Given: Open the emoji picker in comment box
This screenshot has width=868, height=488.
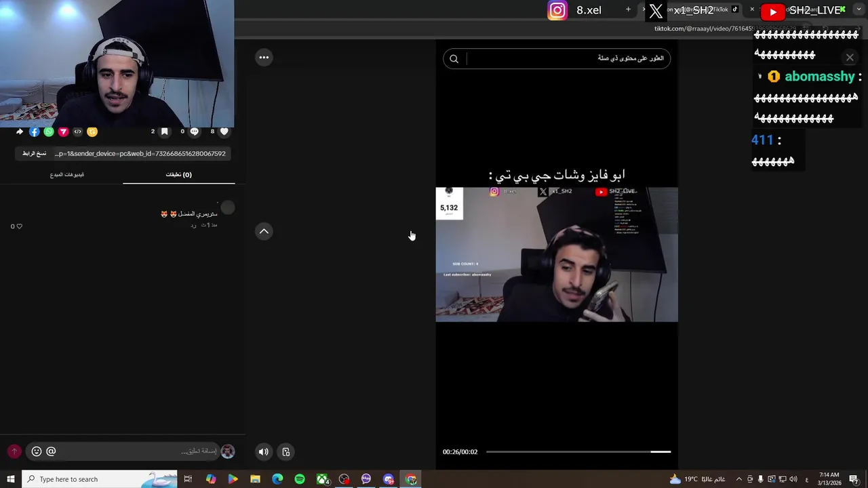Looking at the screenshot, I should [x=37, y=451].
